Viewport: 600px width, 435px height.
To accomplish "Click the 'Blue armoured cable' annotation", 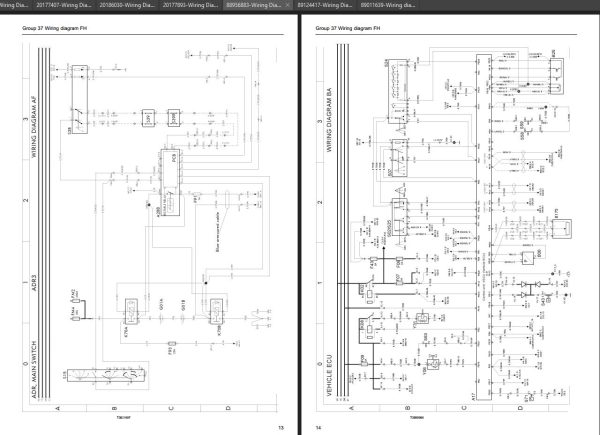I will tap(218, 233).
